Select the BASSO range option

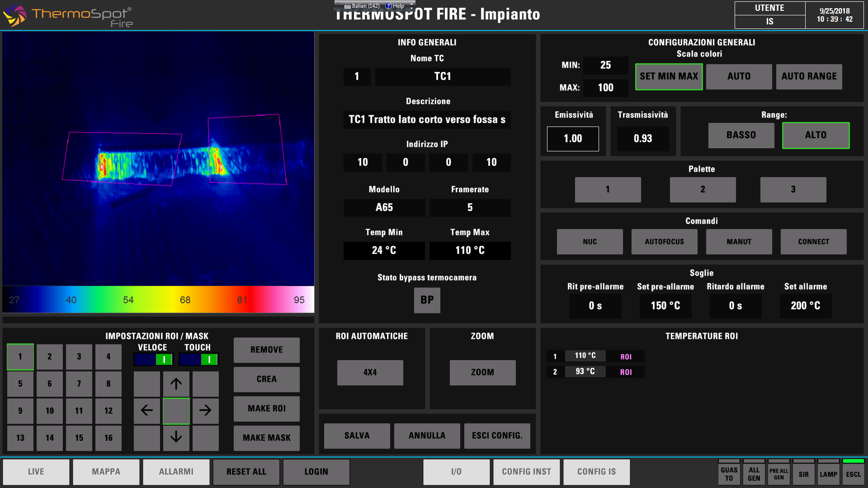click(741, 135)
